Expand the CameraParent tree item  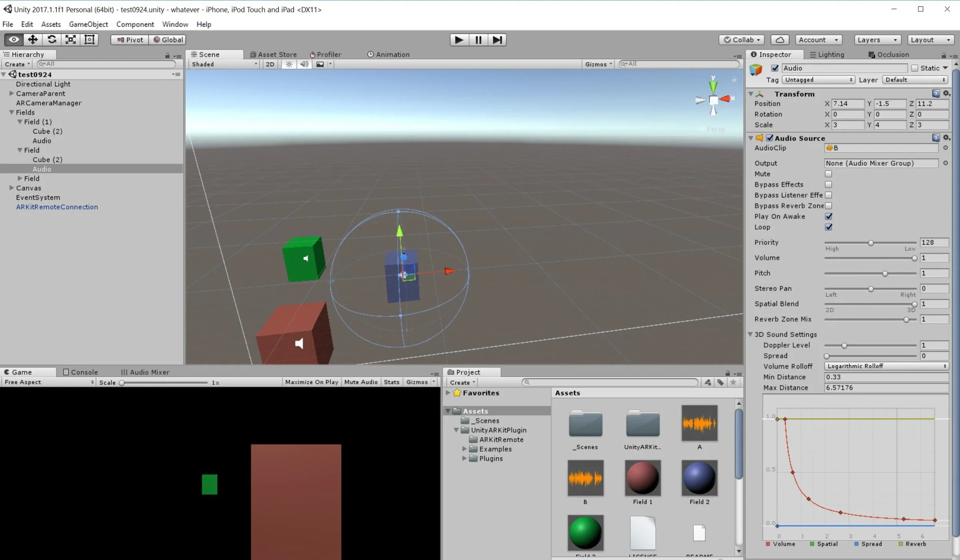pyautogui.click(x=12, y=93)
